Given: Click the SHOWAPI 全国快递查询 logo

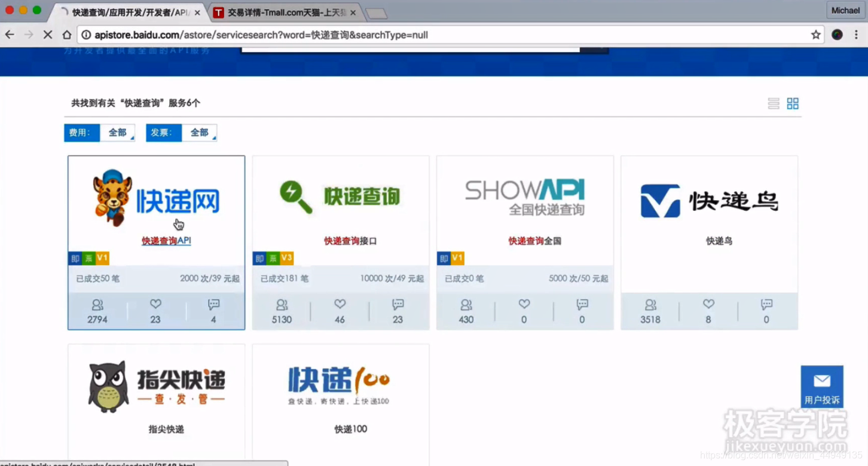Looking at the screenshot, I should 525,197.
